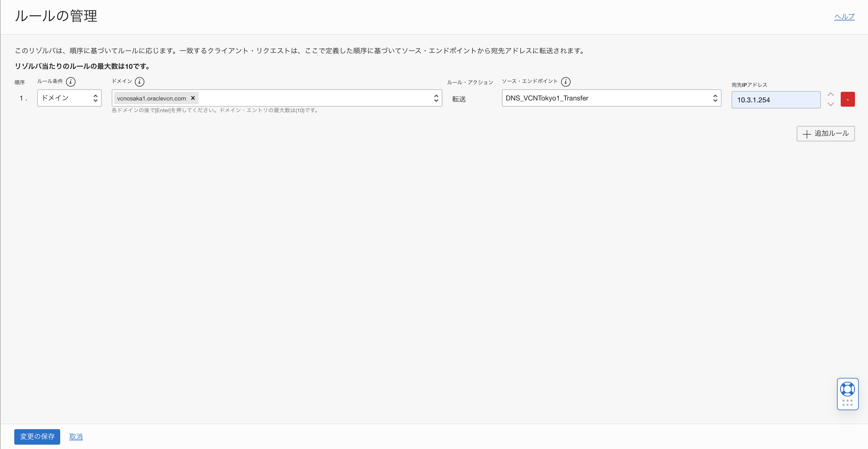The height and width of the screenshot is (449, 868).
Task: Select the vcnosaka1.oraclevcn.com domain chip
Action: point(152,98)
